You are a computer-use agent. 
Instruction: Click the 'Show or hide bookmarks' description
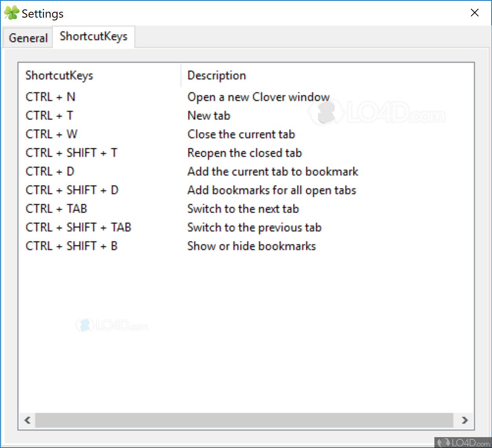251,246
